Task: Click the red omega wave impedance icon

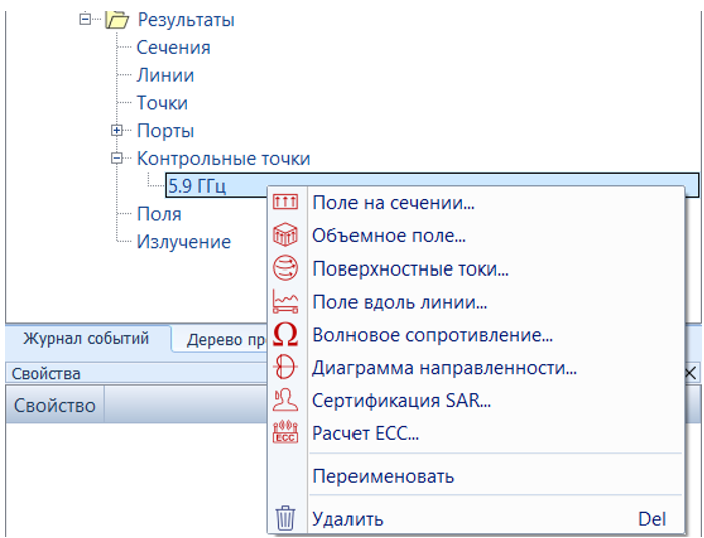Action: pyautogui.click(x=285, y=335)
